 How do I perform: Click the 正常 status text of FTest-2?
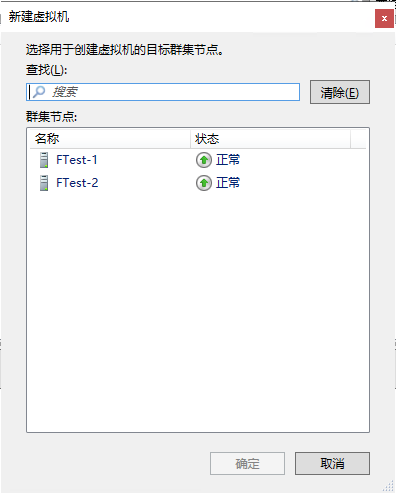[x=228, y=183]
